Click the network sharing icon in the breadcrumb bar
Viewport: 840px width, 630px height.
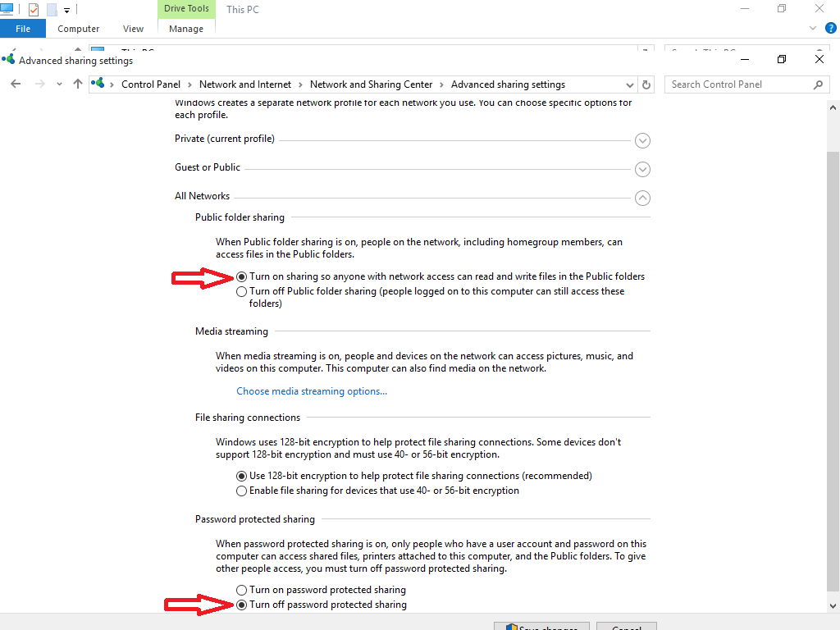98,84
